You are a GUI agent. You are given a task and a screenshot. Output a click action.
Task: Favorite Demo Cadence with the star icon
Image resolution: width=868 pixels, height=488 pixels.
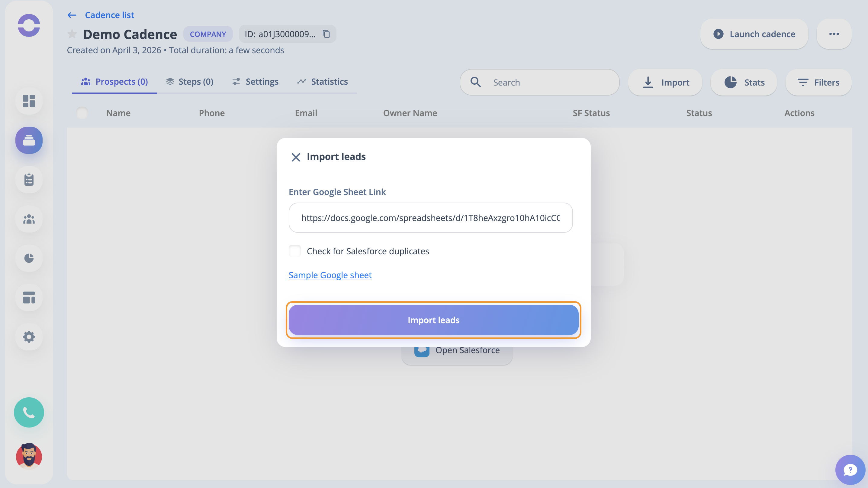72,34
